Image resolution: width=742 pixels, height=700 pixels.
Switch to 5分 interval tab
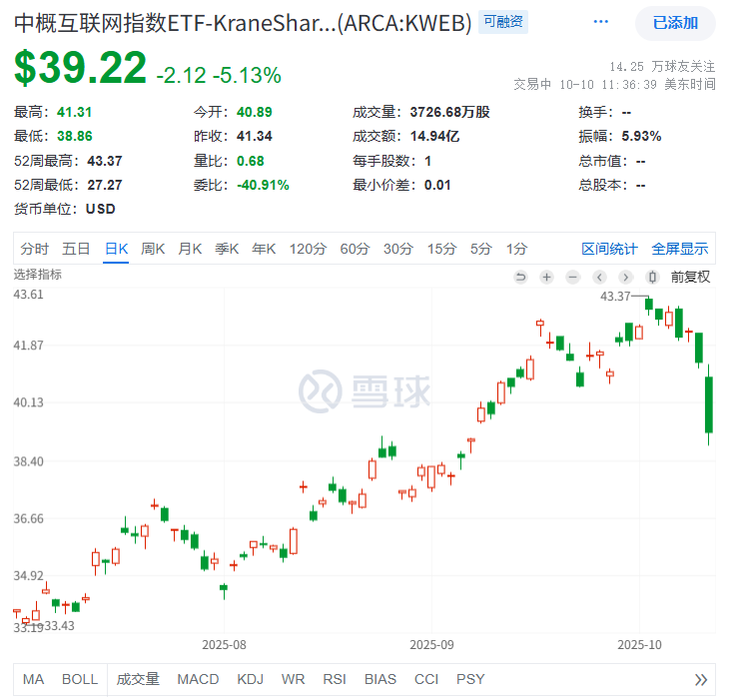480,249
